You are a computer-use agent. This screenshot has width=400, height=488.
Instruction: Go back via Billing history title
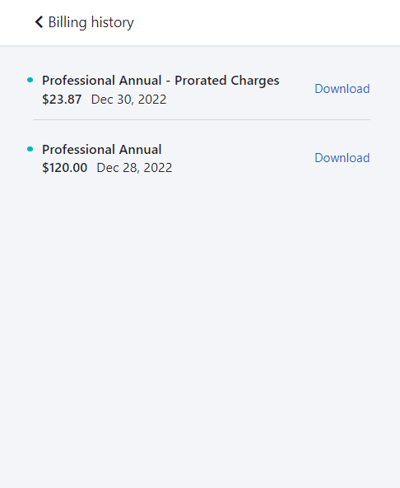[x=91, y=22]
